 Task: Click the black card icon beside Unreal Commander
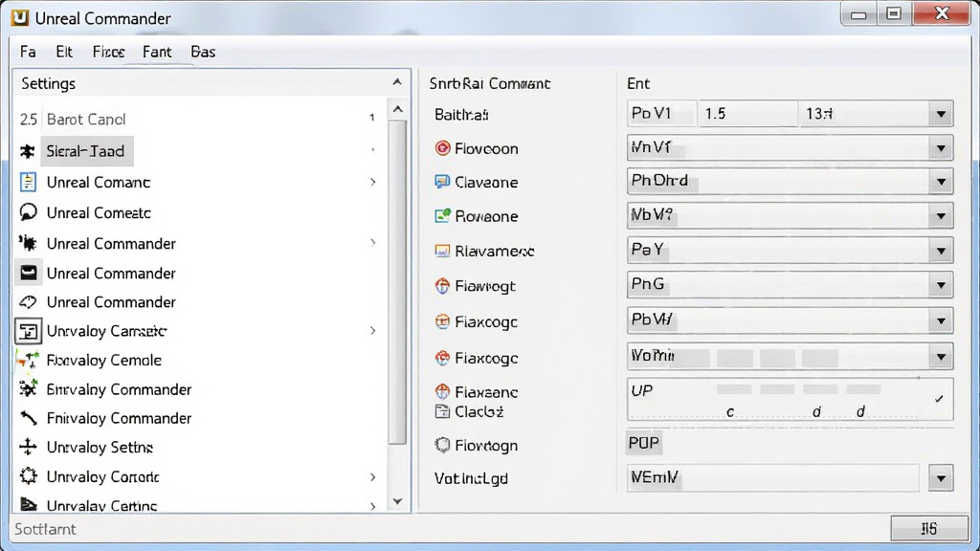coord(28,273)
